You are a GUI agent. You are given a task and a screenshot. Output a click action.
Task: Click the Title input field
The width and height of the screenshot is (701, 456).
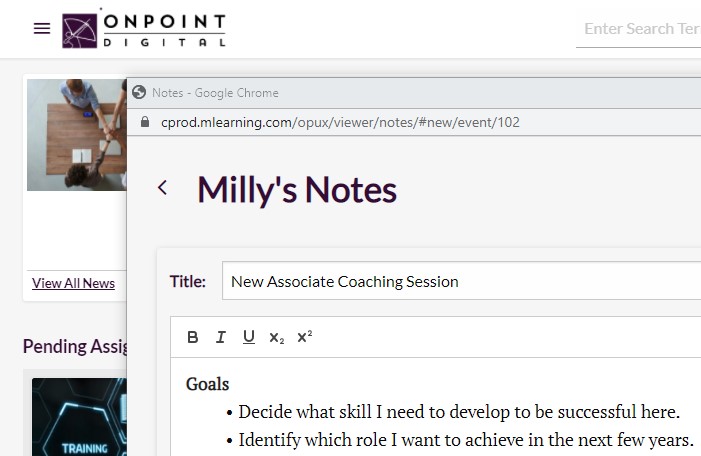[461, 281]
